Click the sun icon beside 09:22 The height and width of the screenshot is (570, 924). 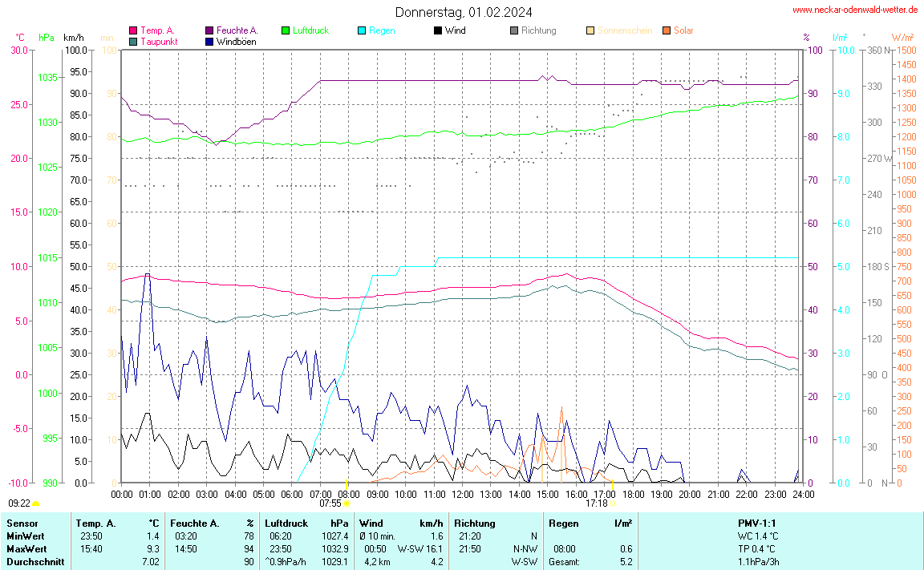point(36,503)
